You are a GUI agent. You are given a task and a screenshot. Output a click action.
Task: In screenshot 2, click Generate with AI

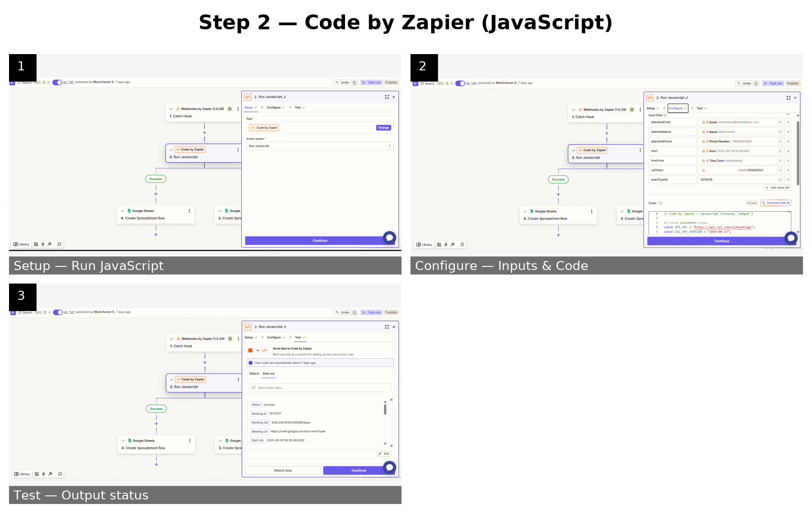(776, 203)
